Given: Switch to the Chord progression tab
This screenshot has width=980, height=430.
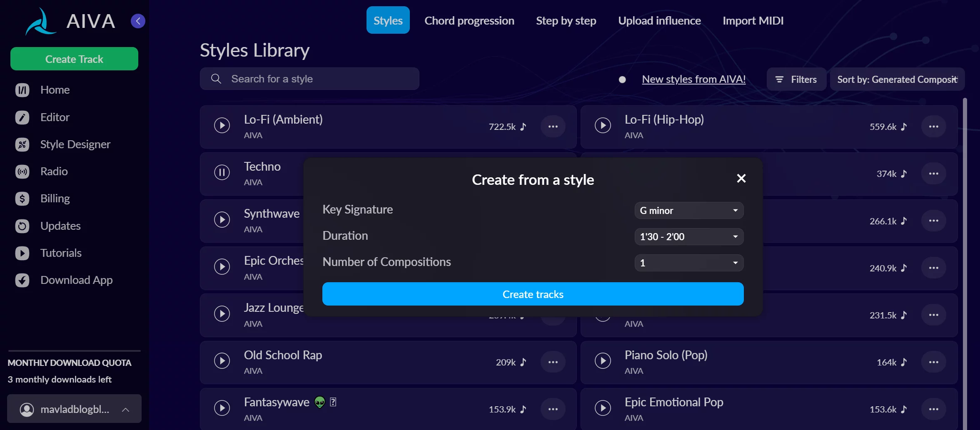Looking at the screenshot, I should click(469, 20).
